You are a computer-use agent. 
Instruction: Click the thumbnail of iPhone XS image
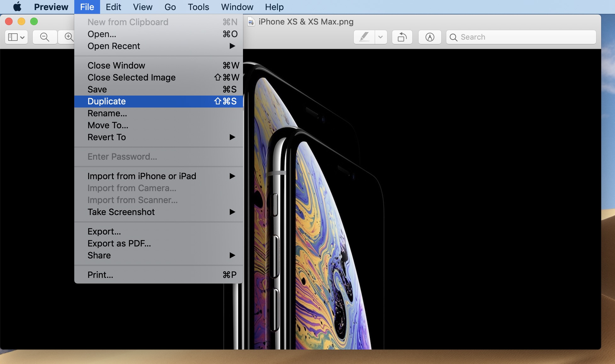(251, 22)
